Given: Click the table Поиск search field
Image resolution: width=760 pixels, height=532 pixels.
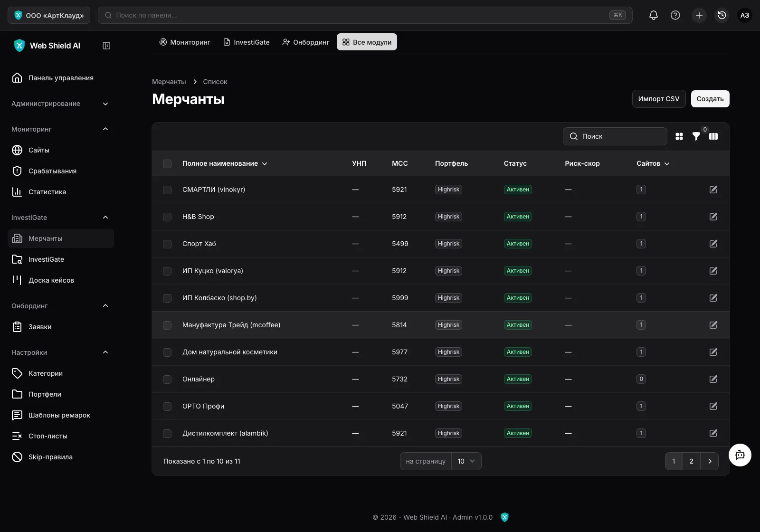Looking at the screenshot, I should [615, 136].
